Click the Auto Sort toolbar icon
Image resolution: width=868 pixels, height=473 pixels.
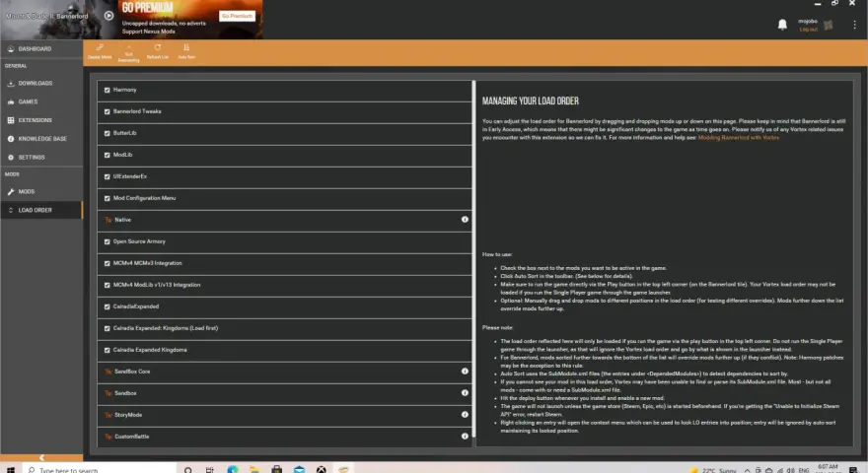coord(186,51)
